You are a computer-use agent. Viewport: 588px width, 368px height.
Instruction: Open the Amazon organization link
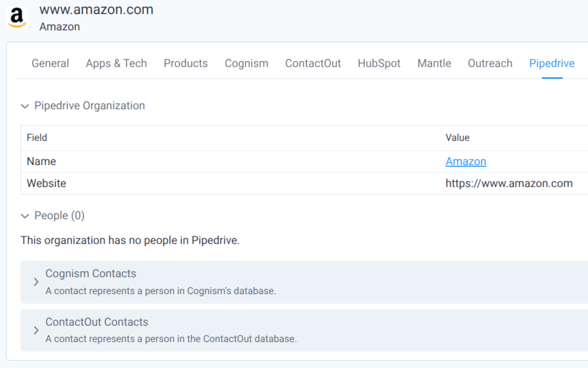(x=465, y=161)
